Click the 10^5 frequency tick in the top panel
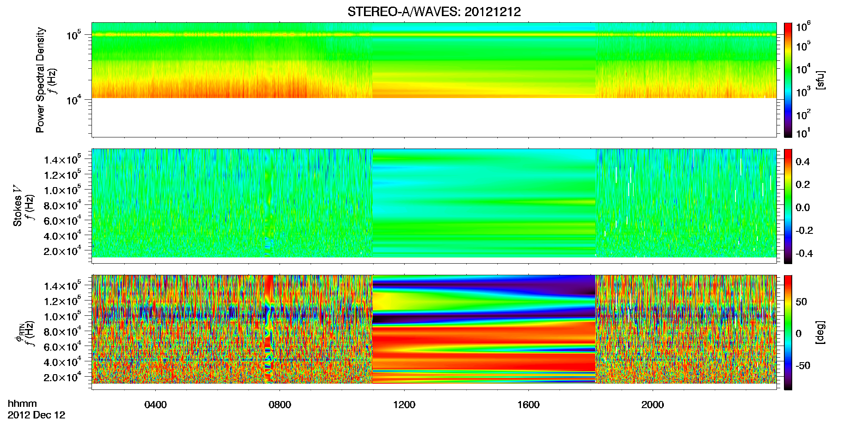Screen dimensions: 868x447 click(x=74, y=36)
